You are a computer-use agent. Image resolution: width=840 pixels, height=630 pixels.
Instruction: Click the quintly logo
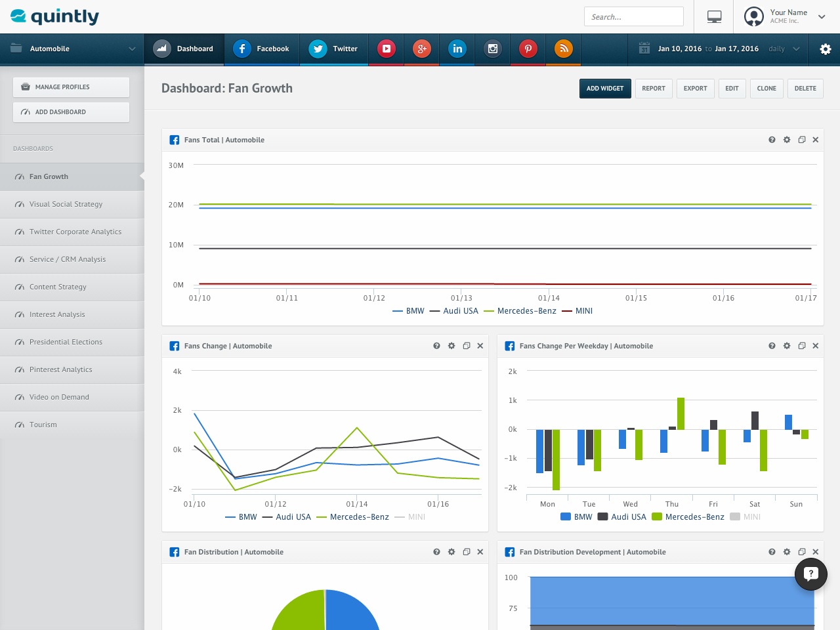click(x=54, y=16)
